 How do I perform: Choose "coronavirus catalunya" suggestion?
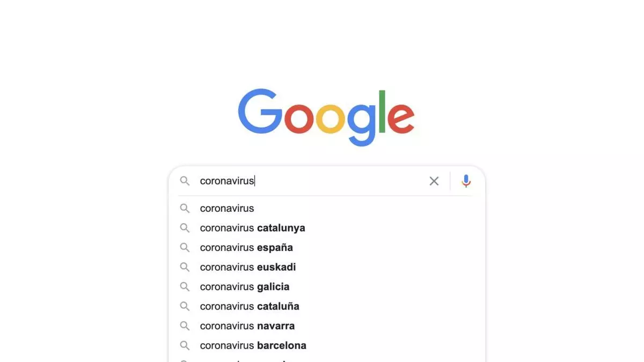pyautogui.click(x=252, y=228)
